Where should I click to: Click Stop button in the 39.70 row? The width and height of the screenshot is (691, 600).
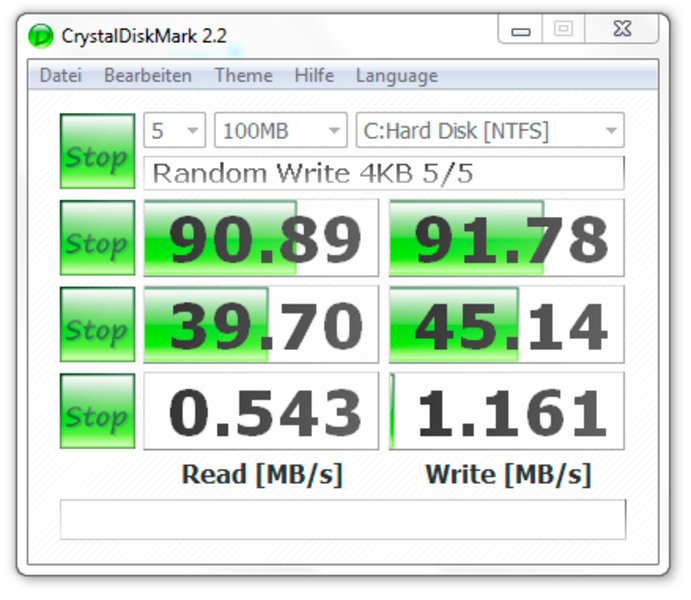coord(97,324)
